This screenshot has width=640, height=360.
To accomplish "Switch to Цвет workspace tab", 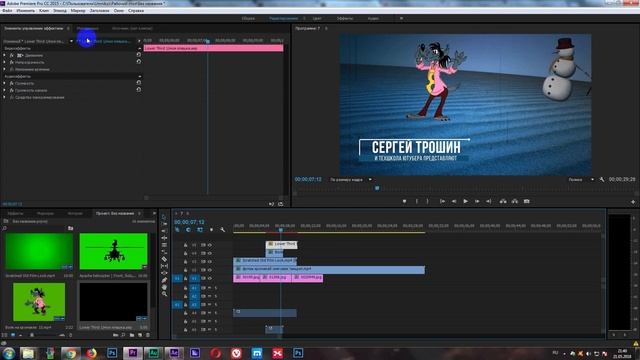I will 317,18.
